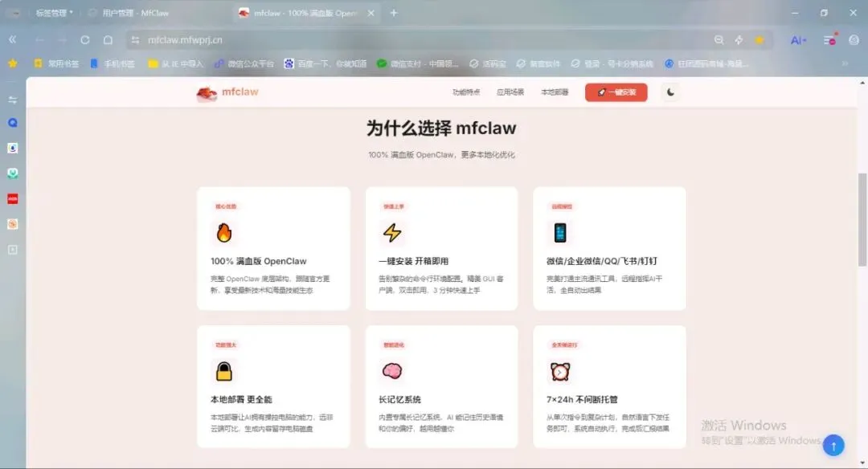The image size is (868, 469).
Task: Click the rightmost toolbar circle icon
Action: click(x=854, y=40)
